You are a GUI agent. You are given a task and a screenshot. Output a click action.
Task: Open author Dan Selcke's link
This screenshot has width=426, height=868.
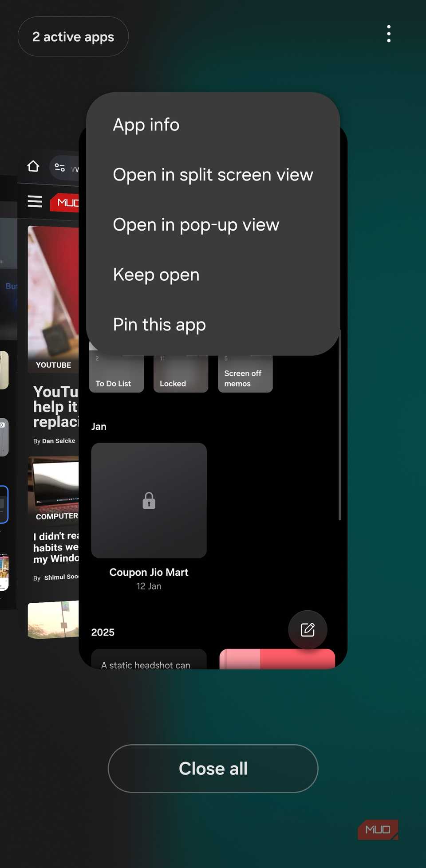coord(59,441)
